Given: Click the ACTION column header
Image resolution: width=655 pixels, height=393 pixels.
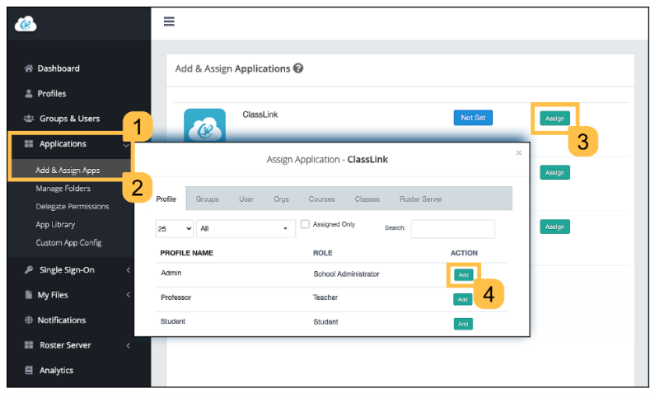Looking at the screenshot, I should (464, 253).
